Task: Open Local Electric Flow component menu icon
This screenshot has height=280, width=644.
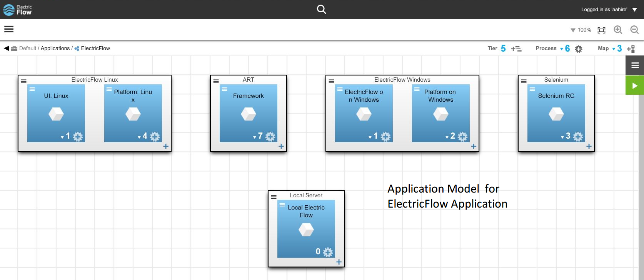Action: [x=282, y=205]
